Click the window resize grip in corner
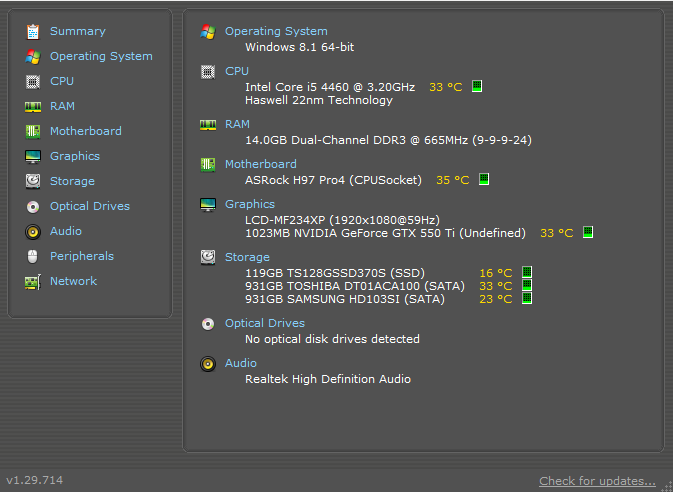Image resolution: width=673 pixels, height=492 pixels. coord(667,486)
